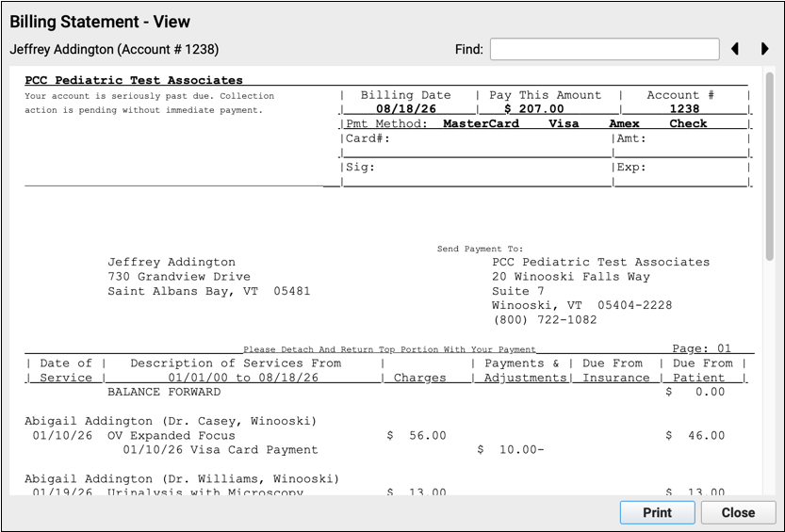The height and width of the screenshot is (532, 785).
Task: Click phone number '(800) 722-1082'
Action: 545,319
